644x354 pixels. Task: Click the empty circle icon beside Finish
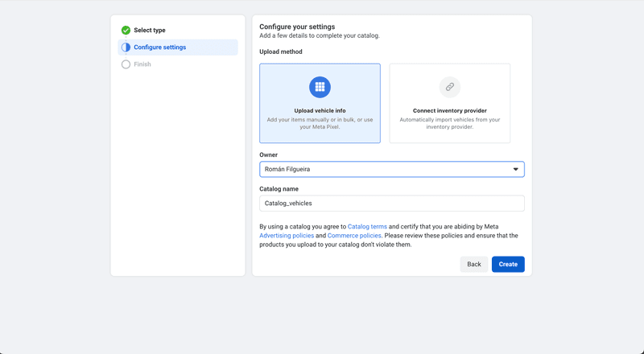(x=126, y=64)
